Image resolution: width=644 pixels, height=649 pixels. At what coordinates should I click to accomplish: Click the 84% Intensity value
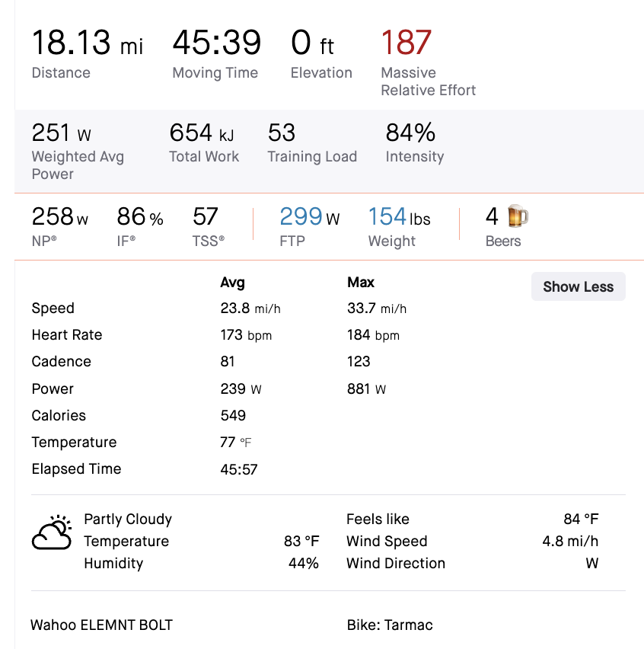click(x=410, y=133)
